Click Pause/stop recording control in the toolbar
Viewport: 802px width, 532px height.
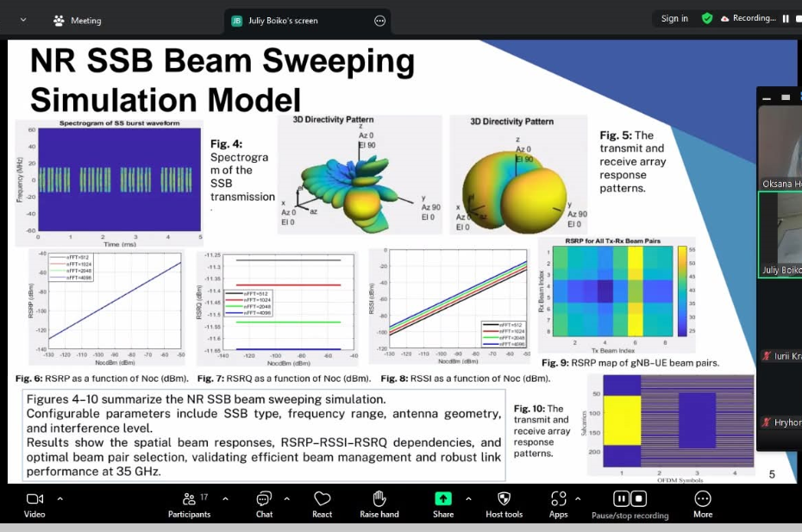click(630, 499)
